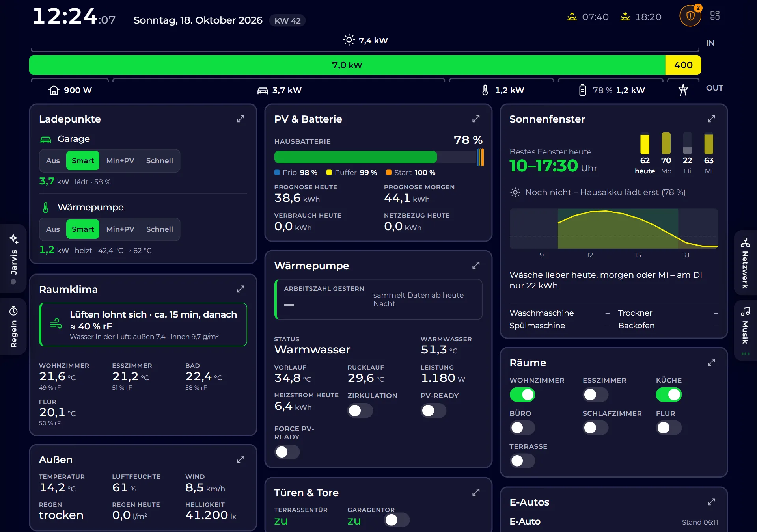Image resolution: width=757 pixels, height=532 pixels.
Task: Select Smart mode for Wärmepumpe
Action: (x=83, y=229)
